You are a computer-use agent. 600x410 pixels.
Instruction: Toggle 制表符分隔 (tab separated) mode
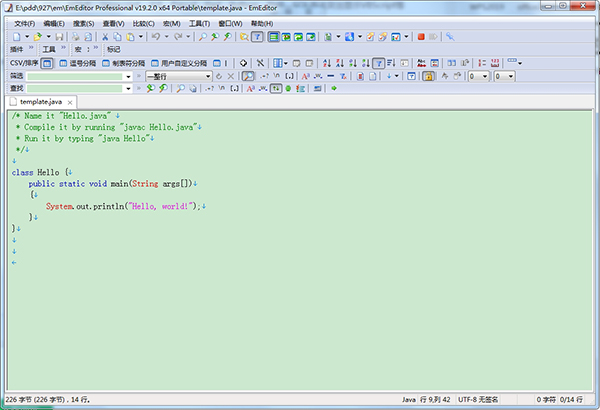click(127, 63)
